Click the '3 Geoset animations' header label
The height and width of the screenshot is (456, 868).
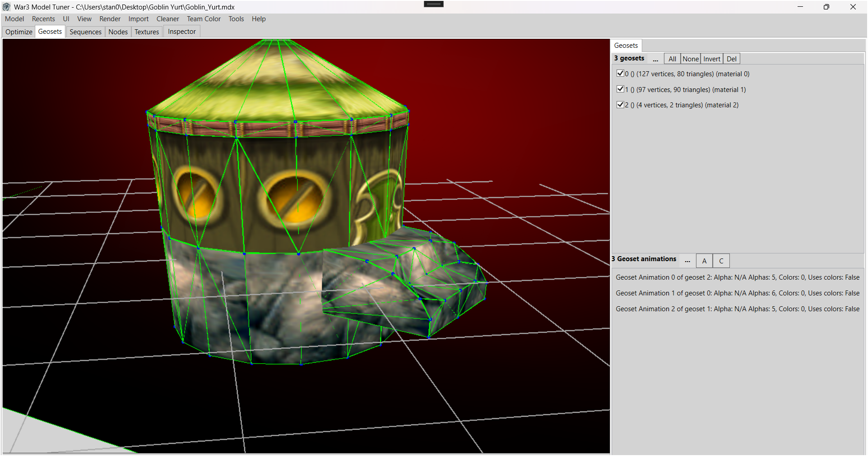click(644, 259)
